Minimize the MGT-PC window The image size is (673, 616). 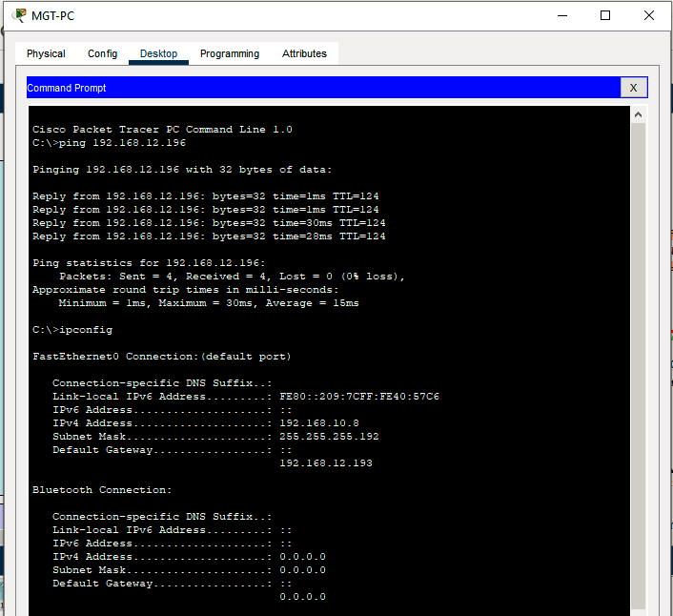[562, 15]
